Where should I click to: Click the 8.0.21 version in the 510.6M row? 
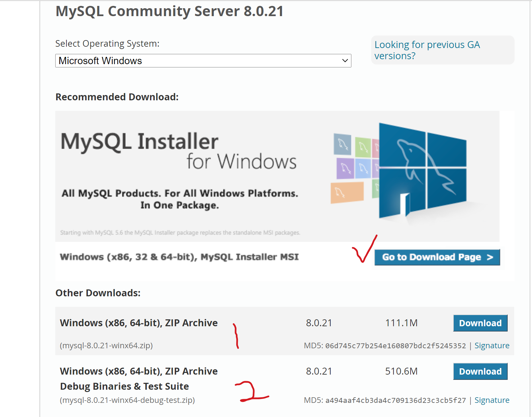click(319, 371)
